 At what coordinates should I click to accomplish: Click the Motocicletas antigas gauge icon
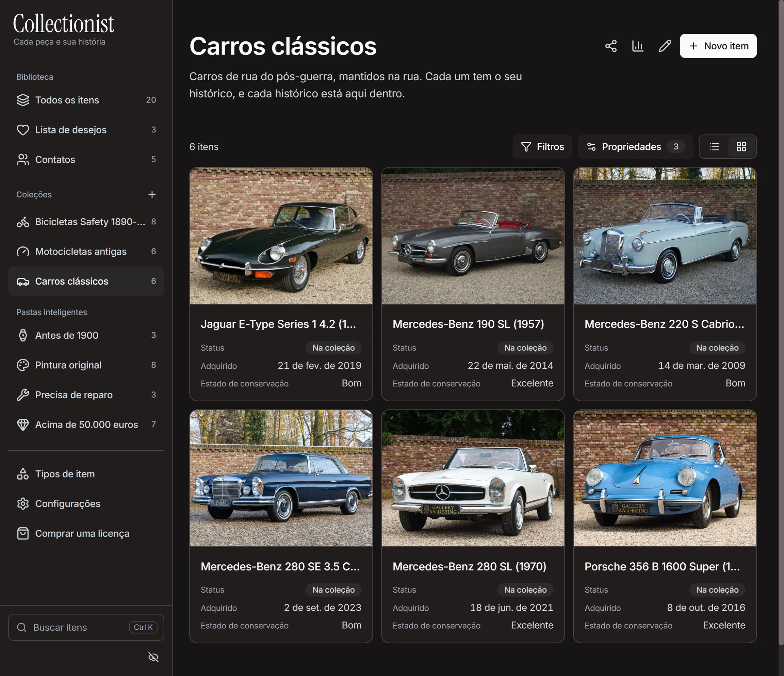click(23, 251)
